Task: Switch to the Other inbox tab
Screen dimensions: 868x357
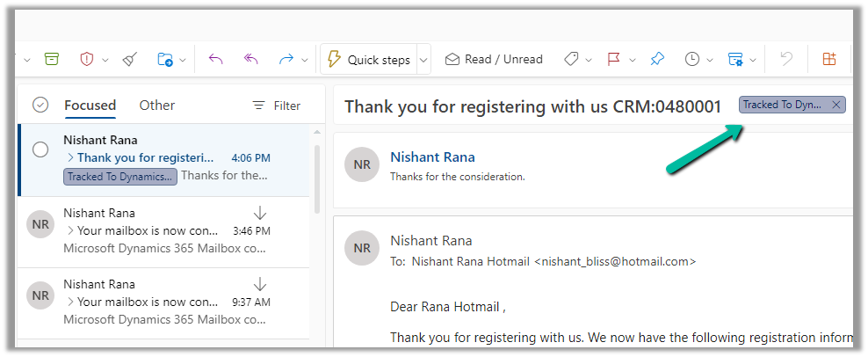Action: click(x=156, y=105)
